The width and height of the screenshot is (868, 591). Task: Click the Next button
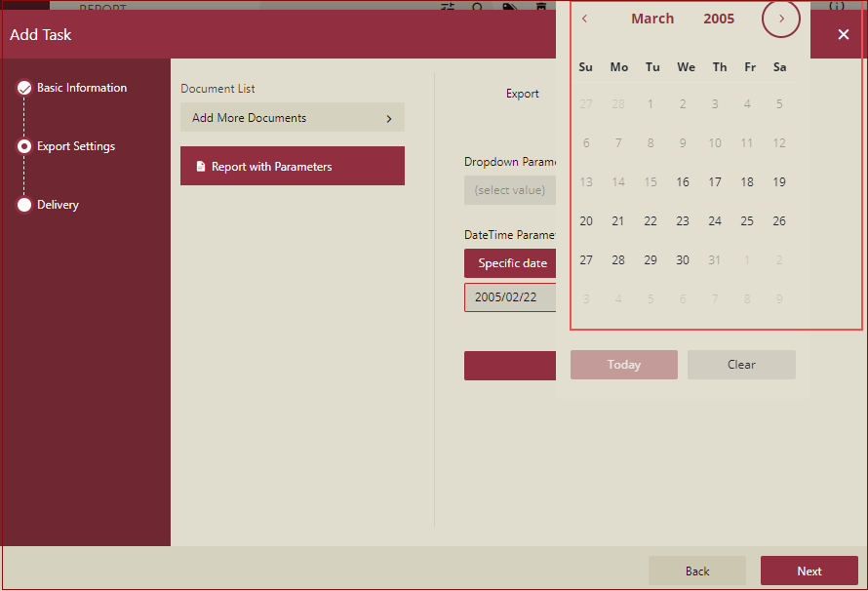click(809, 571)
